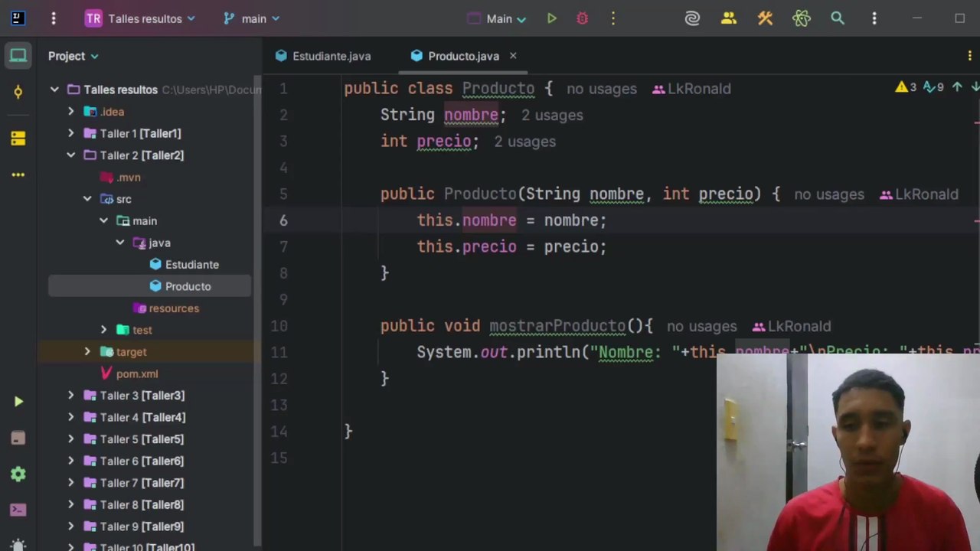The height and width of the screenshot is (551, 980).
Task: Switch to Estudiante.java tab
Action: 323,56
